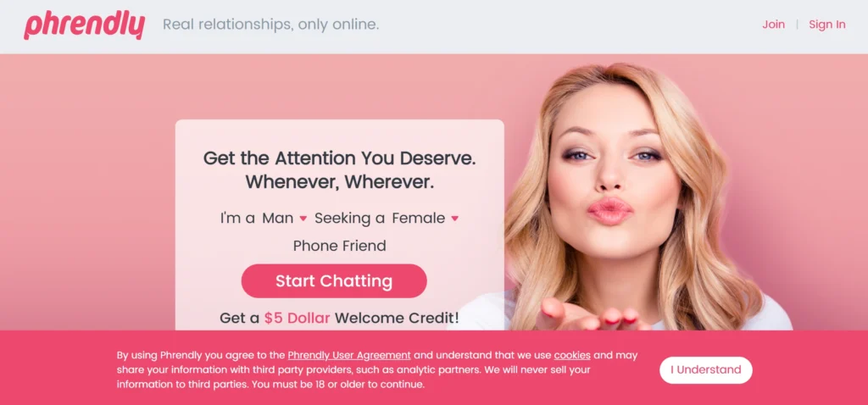Click the 'Get the Attention You Deserve' headline
Screen dimensions: 868x405
(339, 158)
